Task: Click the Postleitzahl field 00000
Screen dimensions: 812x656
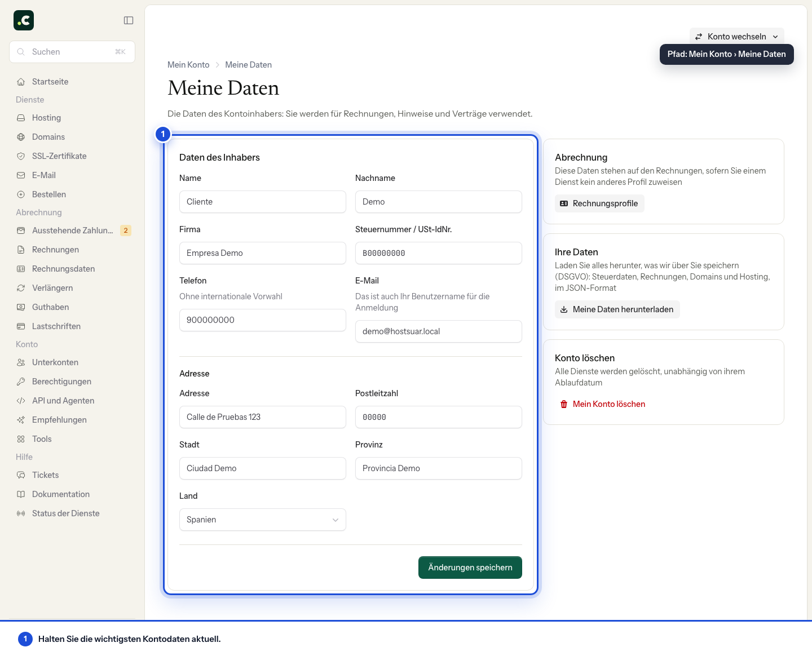Action: (x=439, y=417)
